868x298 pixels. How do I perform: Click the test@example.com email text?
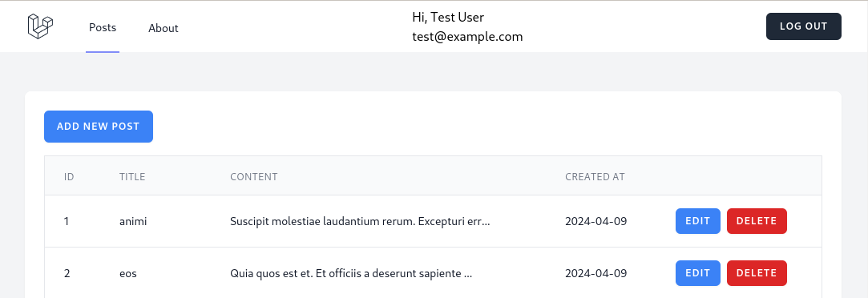point(467,37)
